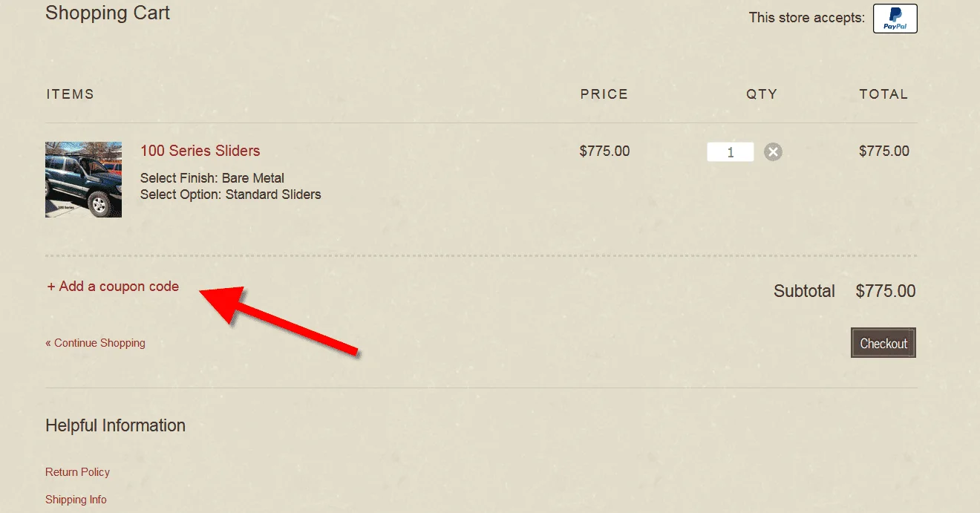
Task: Proceed with the Checkout button
Action: coord(883,343)
